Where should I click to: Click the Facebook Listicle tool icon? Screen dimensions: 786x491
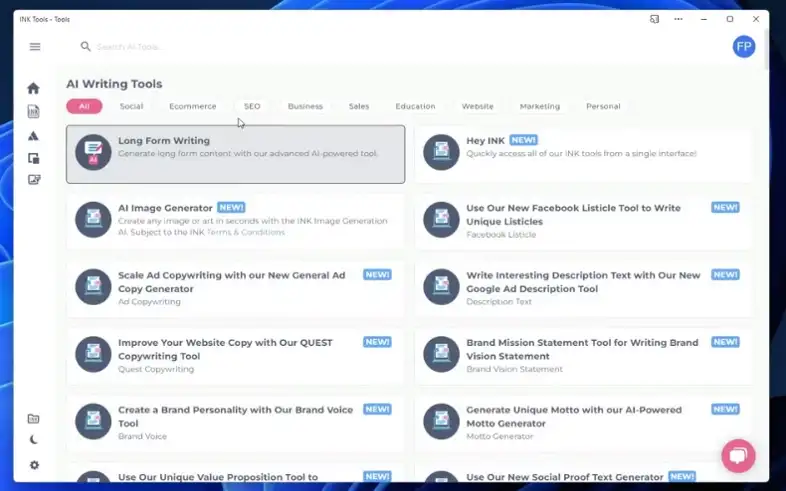[441, 219]
